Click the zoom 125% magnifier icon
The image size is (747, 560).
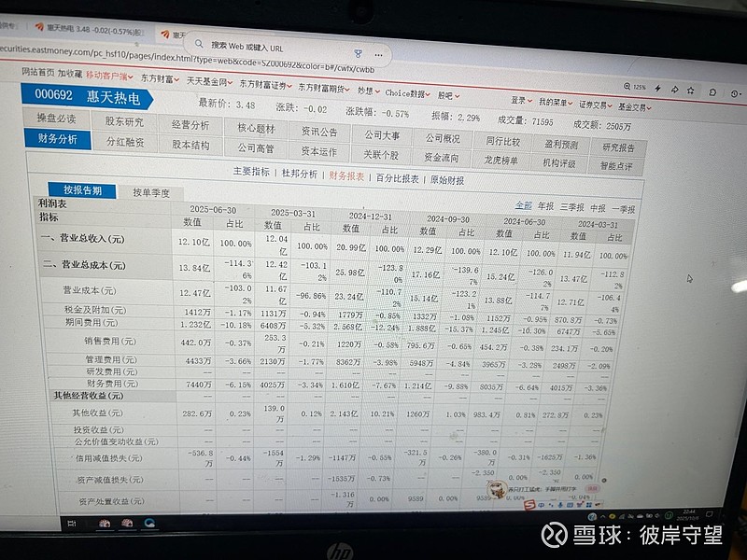pos(627,86)
